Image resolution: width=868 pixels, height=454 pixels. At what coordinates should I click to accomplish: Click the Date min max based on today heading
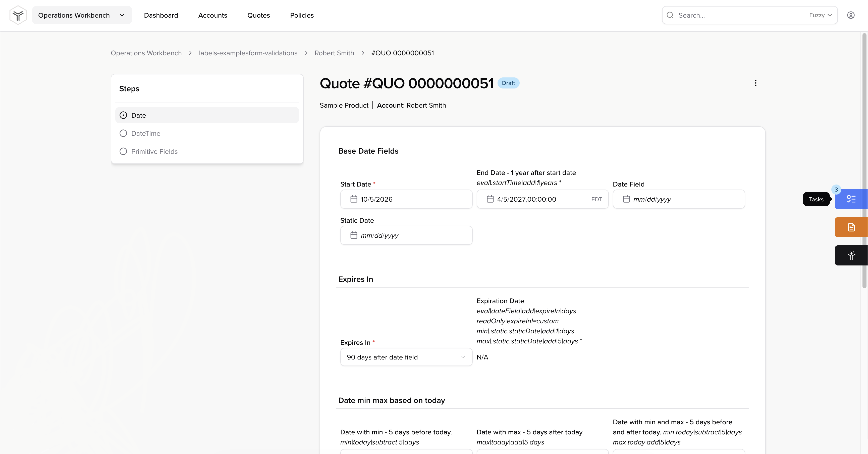391,400
